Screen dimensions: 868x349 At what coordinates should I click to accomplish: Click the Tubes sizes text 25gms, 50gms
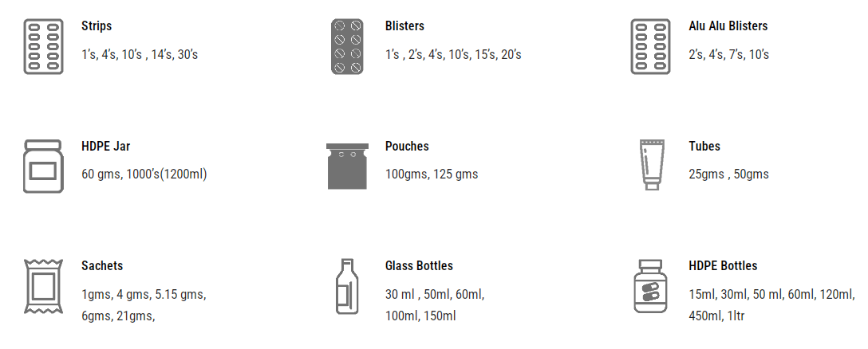pyautogui.click(x=728, y=174)
